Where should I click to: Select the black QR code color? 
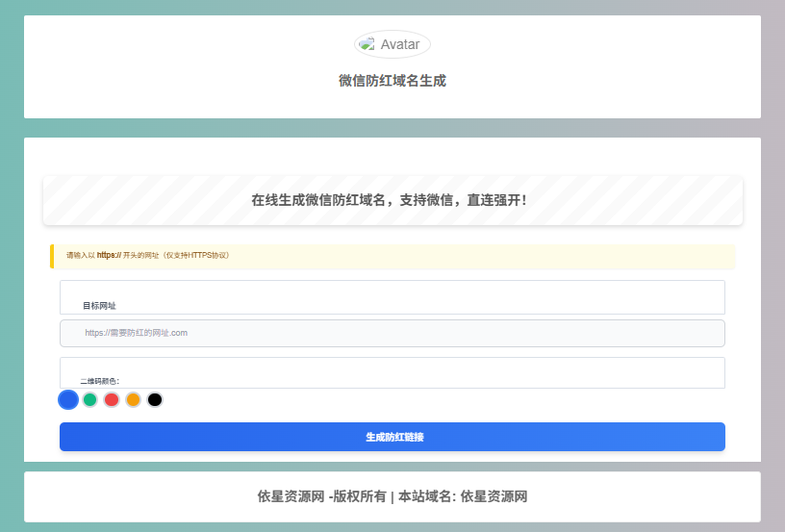click(155, 400)
